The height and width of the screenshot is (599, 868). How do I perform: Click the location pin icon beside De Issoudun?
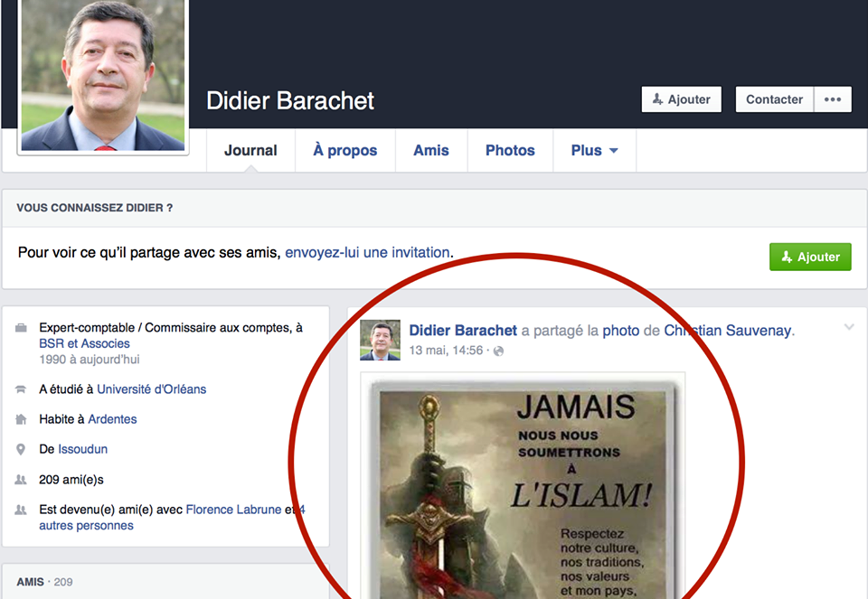pyautogui.click(x=21, y=449)
